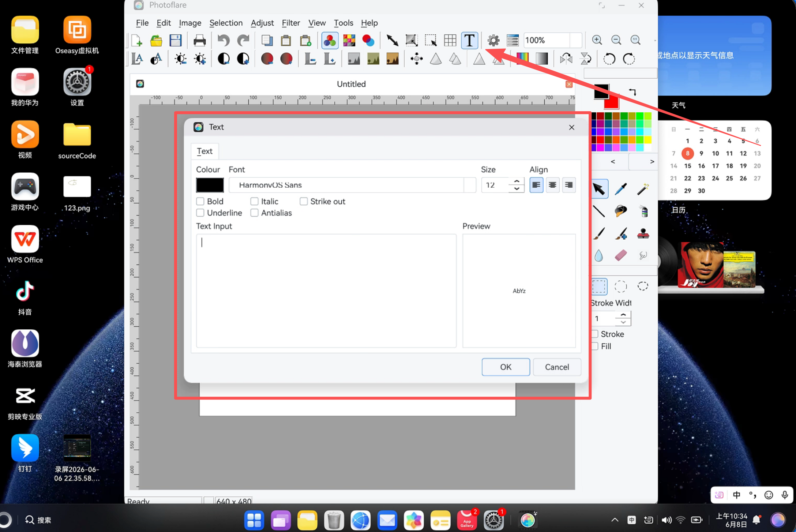The image size is (796, 532).
Task: Open the Preferences gear icon in Photoflare toolbar
Action: pos(493,41)
